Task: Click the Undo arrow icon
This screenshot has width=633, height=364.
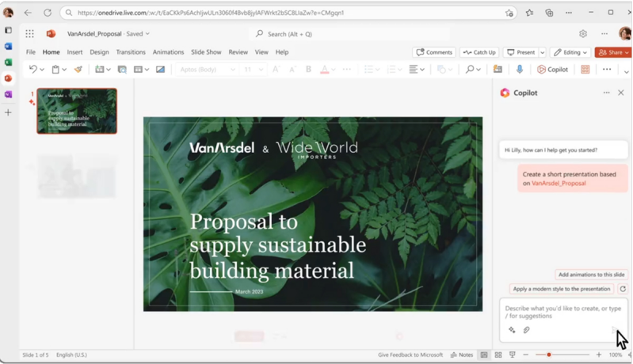Action: 32,70
